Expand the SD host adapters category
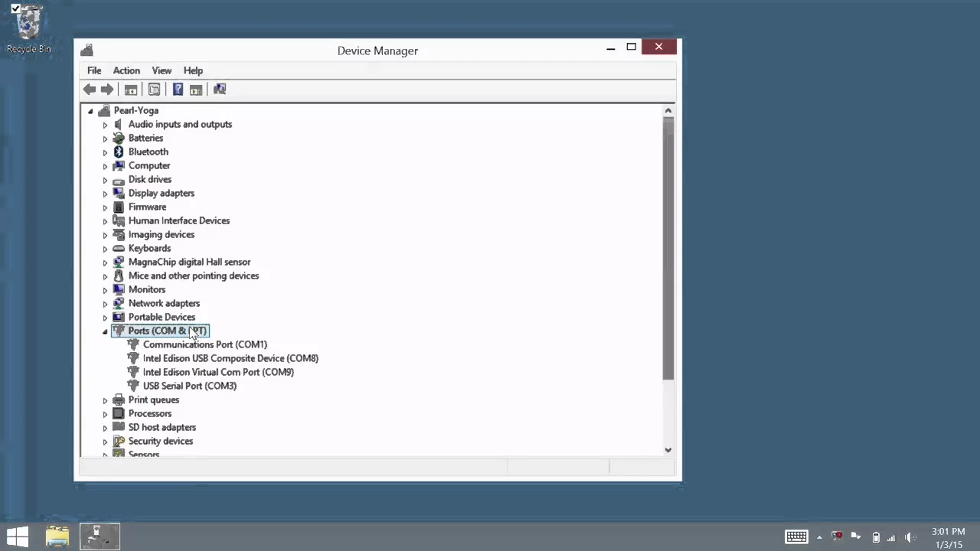Image resolution: width=980 pixels, height=551 pixels. click(x=105, y=428)
